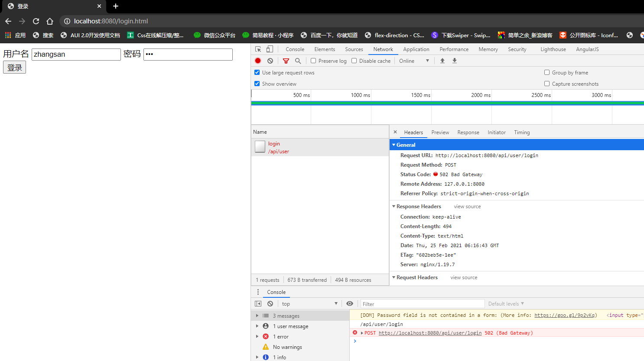The width and height of the screenshot is (644, 361).
Task: Close the request details pane
Action: click(395, 132)
